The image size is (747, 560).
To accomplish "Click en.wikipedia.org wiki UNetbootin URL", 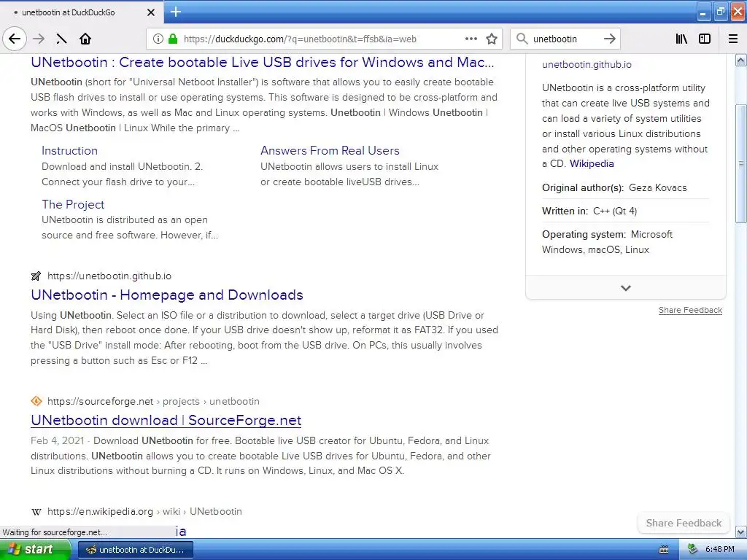I will [x=144, y=511].
